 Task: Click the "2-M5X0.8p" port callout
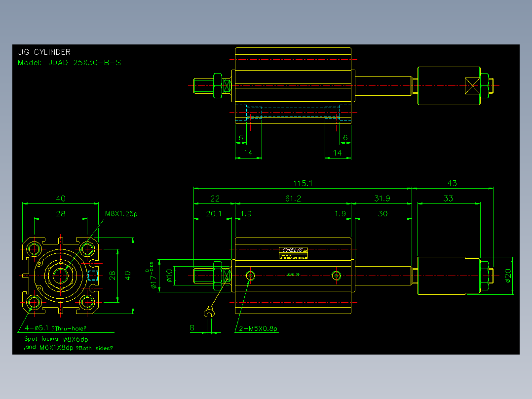pyautogui.click(x=258, y=328)
